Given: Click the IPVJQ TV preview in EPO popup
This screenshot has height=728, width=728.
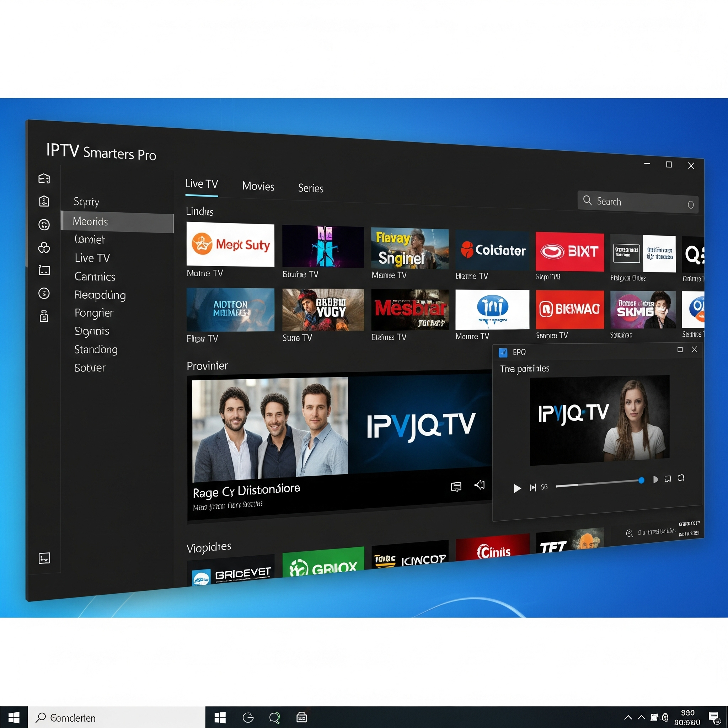Looking at the screenshot, I should tap(599, 420).
